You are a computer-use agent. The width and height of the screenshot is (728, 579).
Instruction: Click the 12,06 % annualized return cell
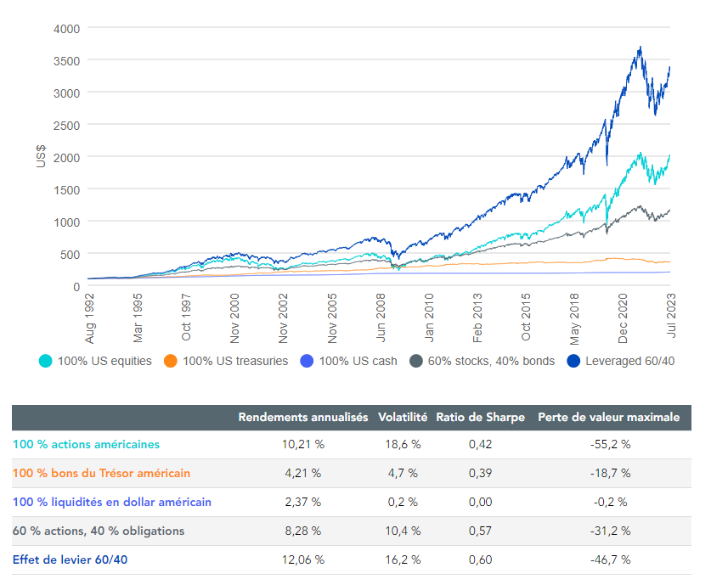[301, 559]
